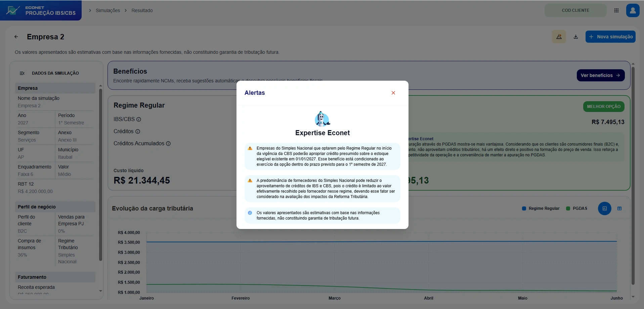Click the warning icon beside the fornecedores alert
This screenshot has height=309, width=644.
(250, 181)
